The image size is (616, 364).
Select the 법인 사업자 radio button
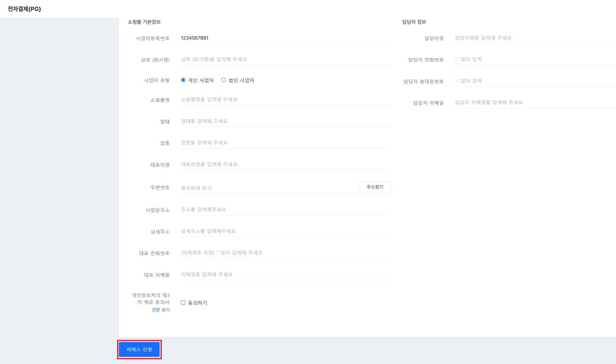coord(223,80)
